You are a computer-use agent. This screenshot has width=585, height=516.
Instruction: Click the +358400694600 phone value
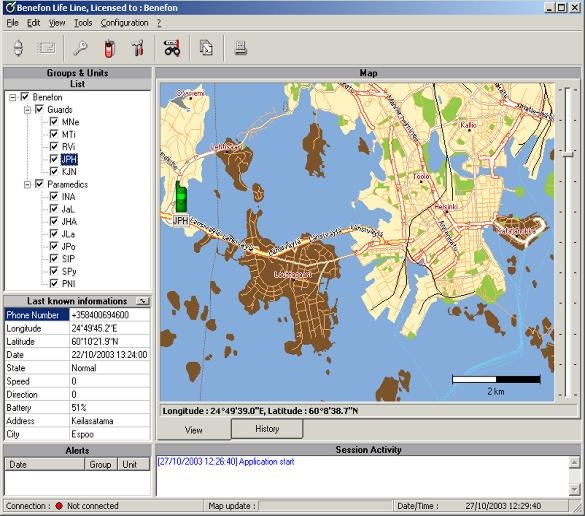[x=100, y=315]
